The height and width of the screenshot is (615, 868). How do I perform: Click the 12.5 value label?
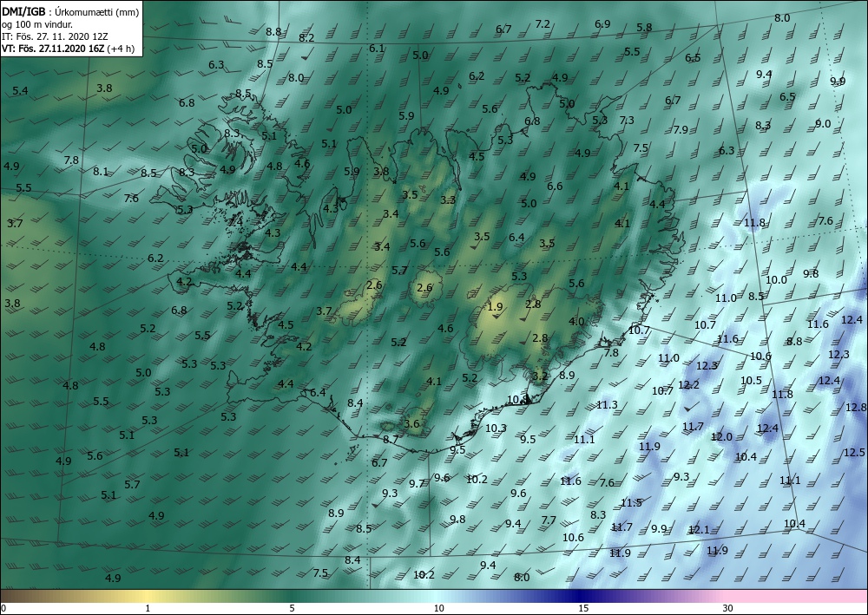tap(854, 453)
